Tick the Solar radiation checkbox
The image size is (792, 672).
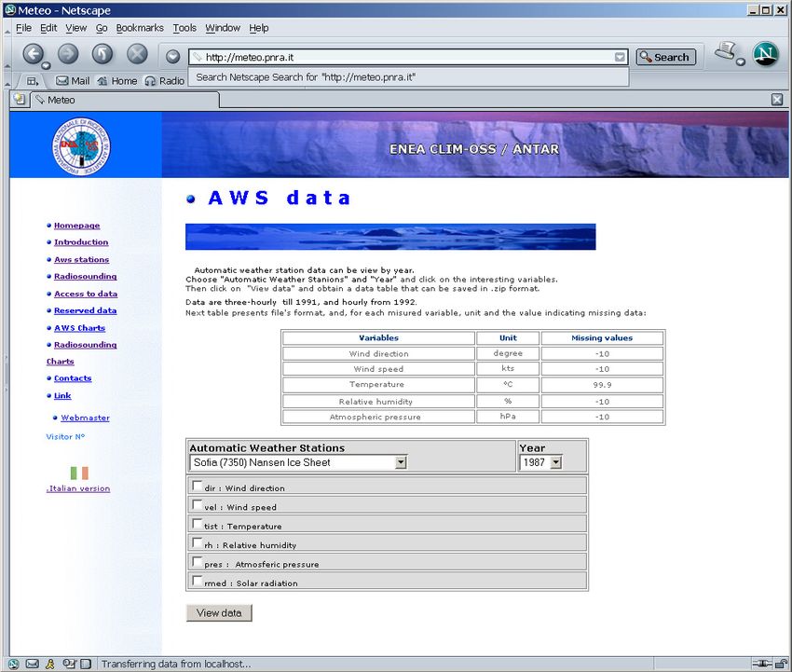197,581
